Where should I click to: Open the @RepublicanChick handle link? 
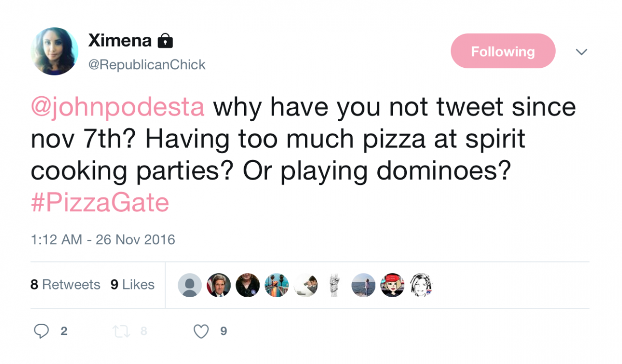(x=147, y=65)
